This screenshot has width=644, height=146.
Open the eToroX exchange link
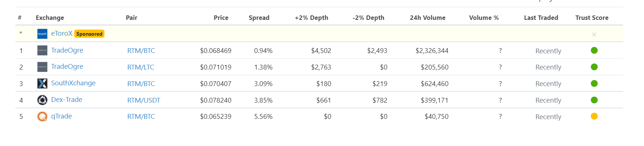click(62, 33)
